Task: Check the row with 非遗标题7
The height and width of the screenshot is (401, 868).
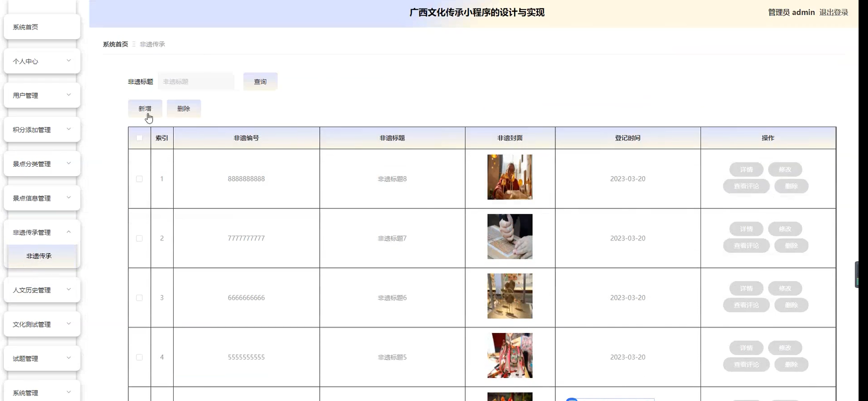Action: pyautogui.click(x=139, y=238)
